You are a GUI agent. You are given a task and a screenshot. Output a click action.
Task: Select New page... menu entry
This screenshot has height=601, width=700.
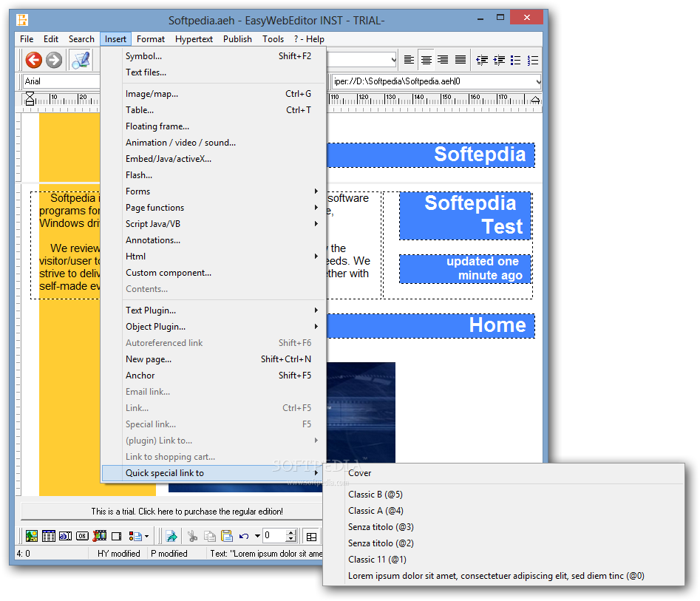click(214, 359)
